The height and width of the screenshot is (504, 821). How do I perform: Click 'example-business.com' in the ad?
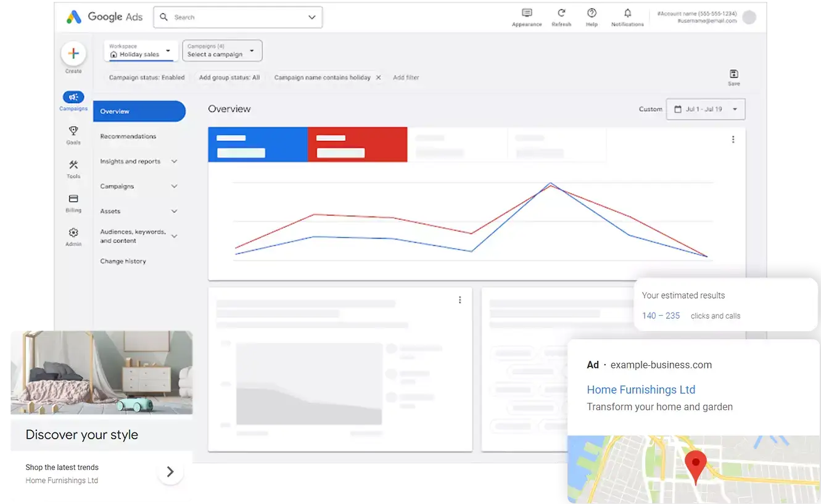tap(661, 365)
